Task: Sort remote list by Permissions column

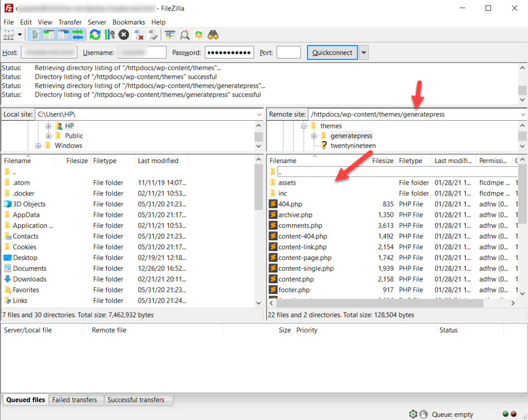Action: [x=493, y=161]
